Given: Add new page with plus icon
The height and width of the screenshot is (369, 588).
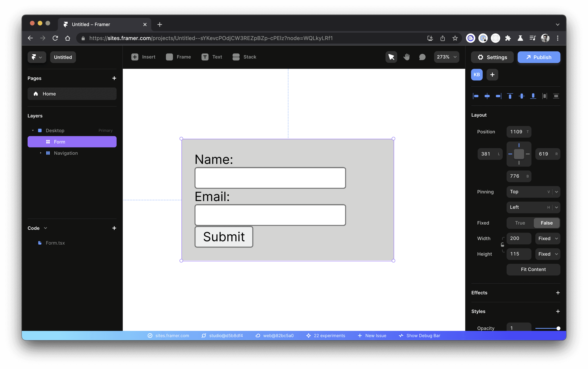Looking at the screenshot, I should tap(114, 78).
